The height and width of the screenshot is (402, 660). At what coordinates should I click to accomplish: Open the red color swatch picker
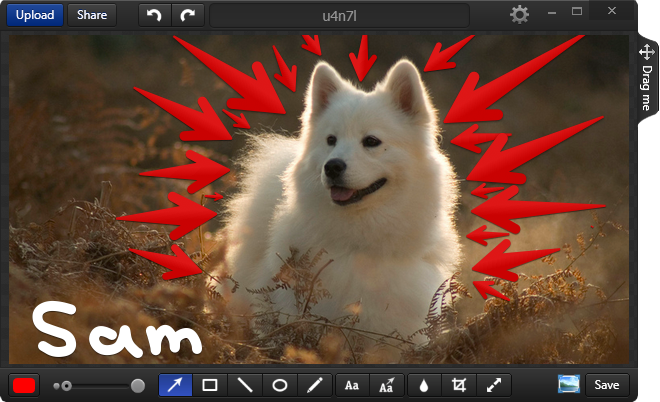point(25,385)
